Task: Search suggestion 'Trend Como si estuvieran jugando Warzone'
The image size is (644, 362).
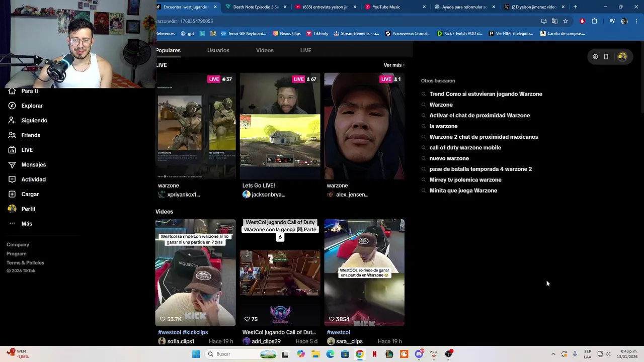Action: point(486,94)
